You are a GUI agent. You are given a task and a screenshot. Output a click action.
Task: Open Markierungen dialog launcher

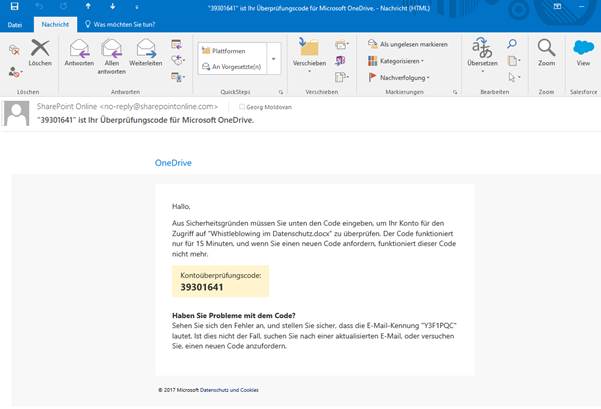(x=455, y=92)
